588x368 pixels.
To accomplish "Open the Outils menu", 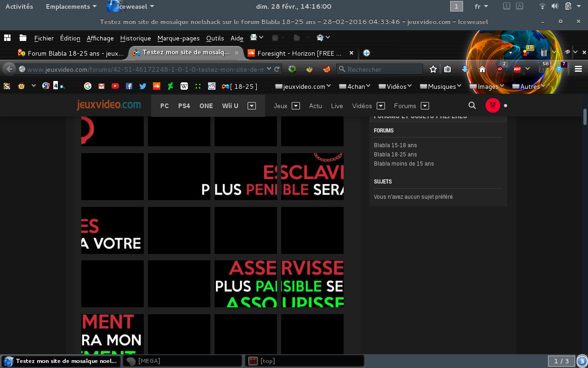I will coord(215,38).
